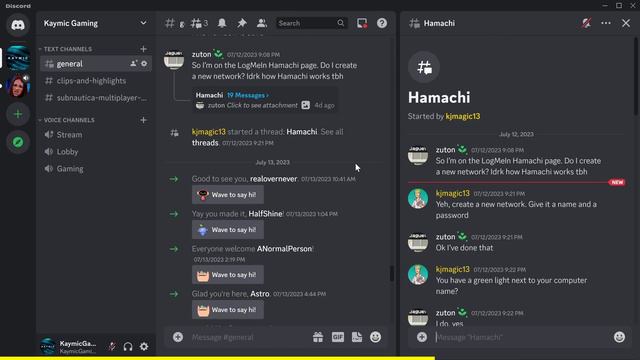Open emoji picker in Hamachi thread
This screenshot has height=360, width=640.
[619, 337]
